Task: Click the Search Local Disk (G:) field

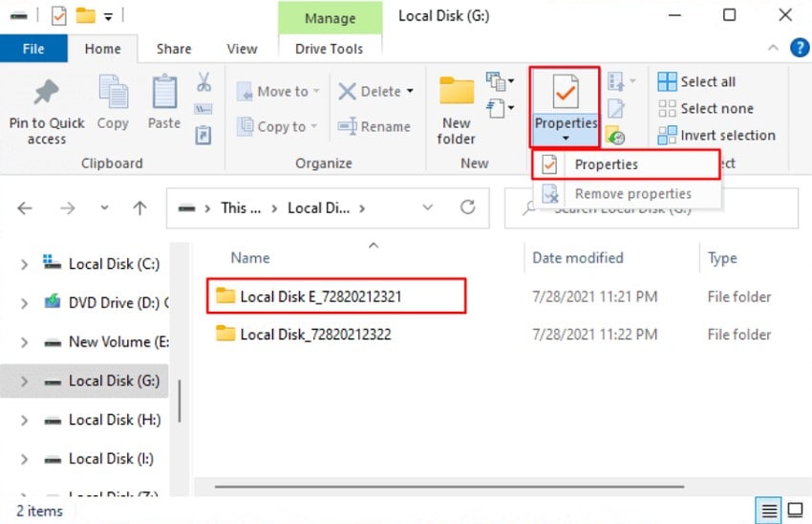Action: (652, 208)
